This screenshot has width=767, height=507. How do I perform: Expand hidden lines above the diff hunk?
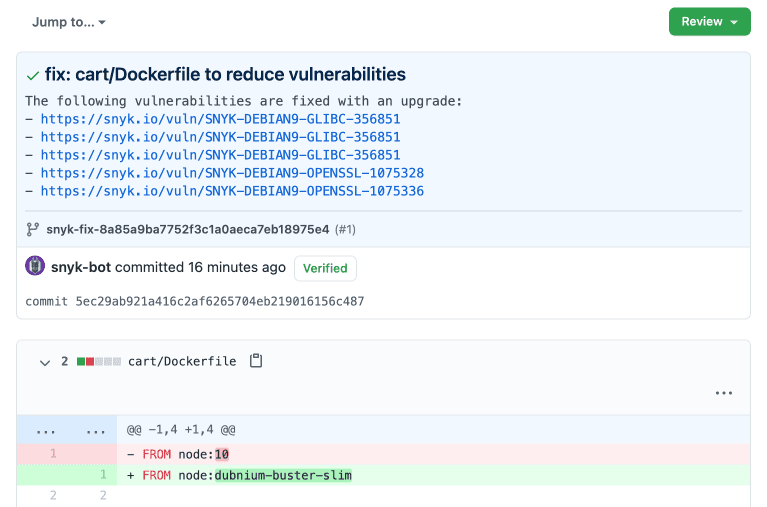point(46,431)
